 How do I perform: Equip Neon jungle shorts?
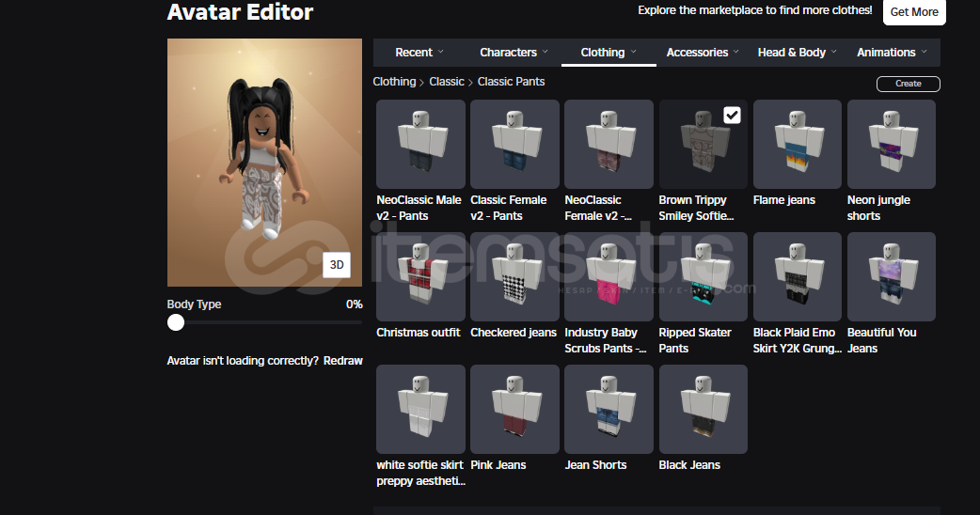(892, 144)
